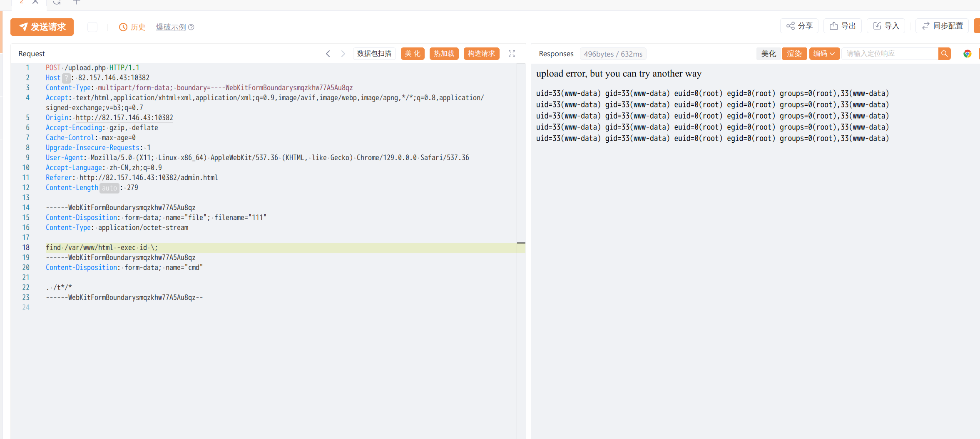The image size is (980, 439).
Task: Click the payload line '. /t*/*'
Action: (59, 288)
